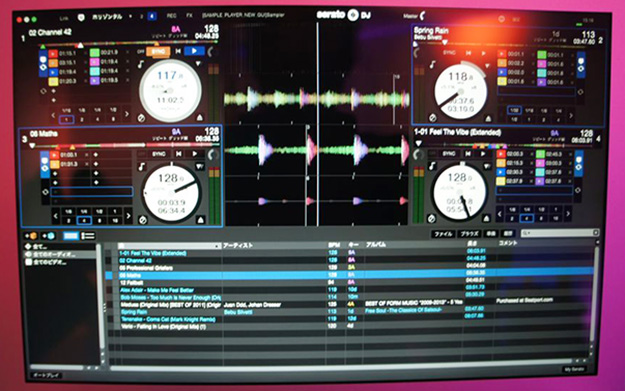
Task: Click the library search field
Action: [x=560, y=233]
